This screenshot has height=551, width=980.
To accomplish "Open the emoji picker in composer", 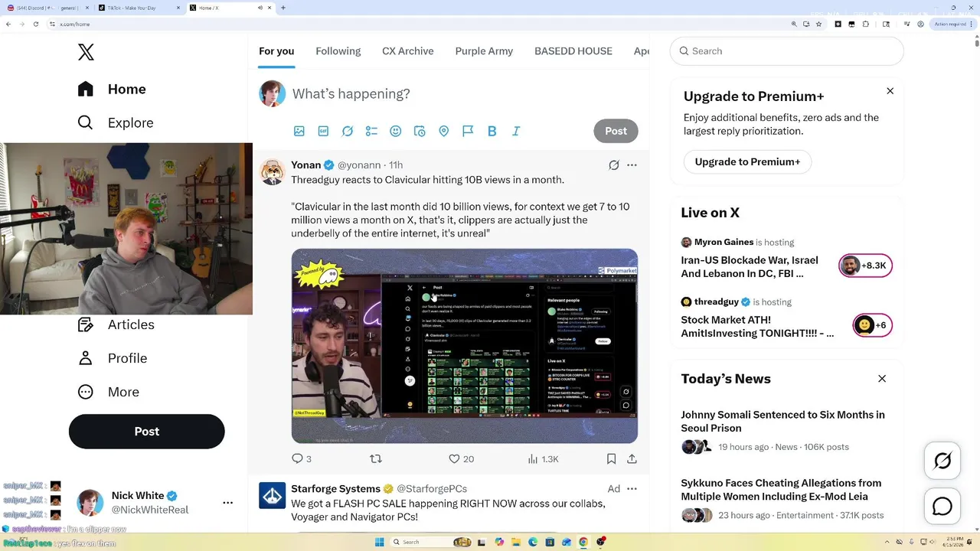I will [x=396, y=131].
